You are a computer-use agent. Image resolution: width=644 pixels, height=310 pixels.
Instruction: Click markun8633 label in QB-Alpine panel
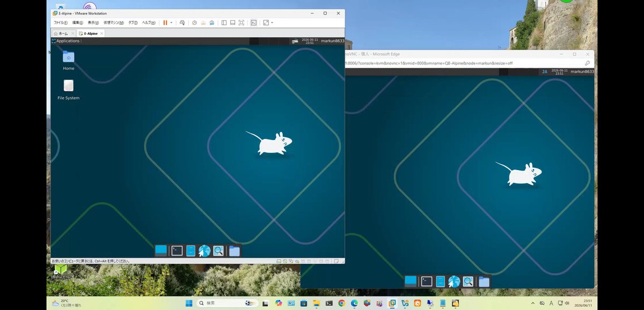click(x=582, y=71)
